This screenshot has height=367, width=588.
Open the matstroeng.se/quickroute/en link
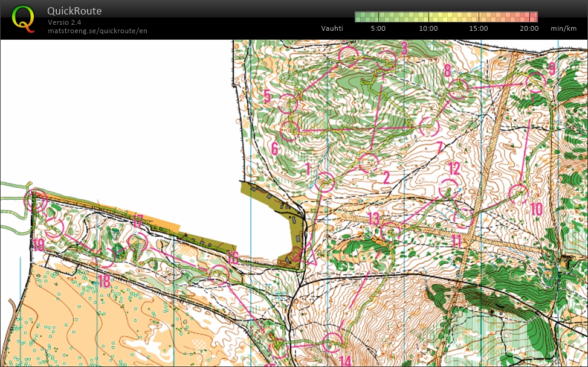[x=97, y=31]
